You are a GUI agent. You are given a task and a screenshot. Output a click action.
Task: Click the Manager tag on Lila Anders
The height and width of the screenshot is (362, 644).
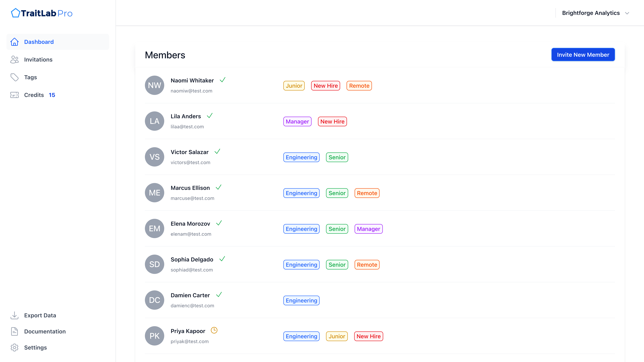(297, 121)
